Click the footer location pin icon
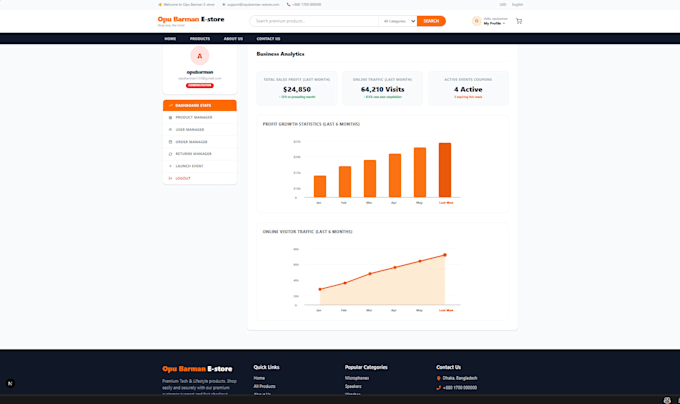 pos(438,378)
